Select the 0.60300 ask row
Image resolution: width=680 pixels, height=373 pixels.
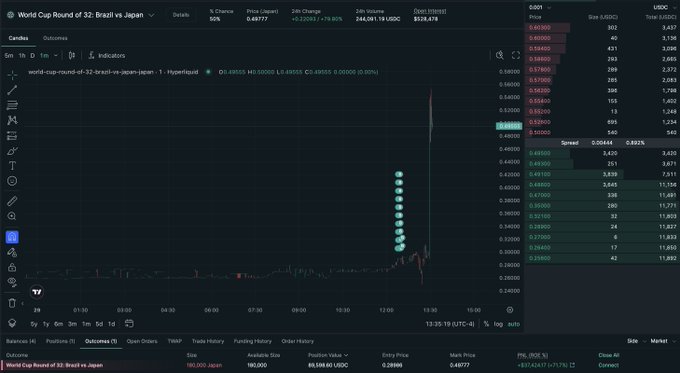click(602, 27)
